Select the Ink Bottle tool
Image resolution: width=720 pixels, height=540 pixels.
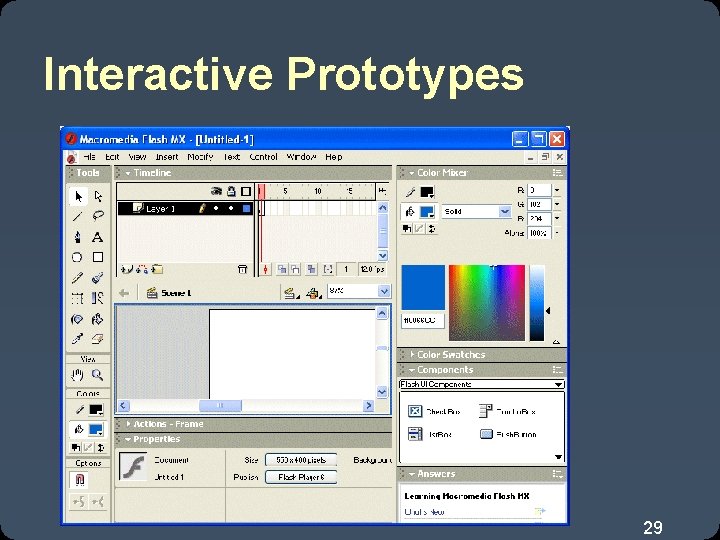[x=77, y=319]
